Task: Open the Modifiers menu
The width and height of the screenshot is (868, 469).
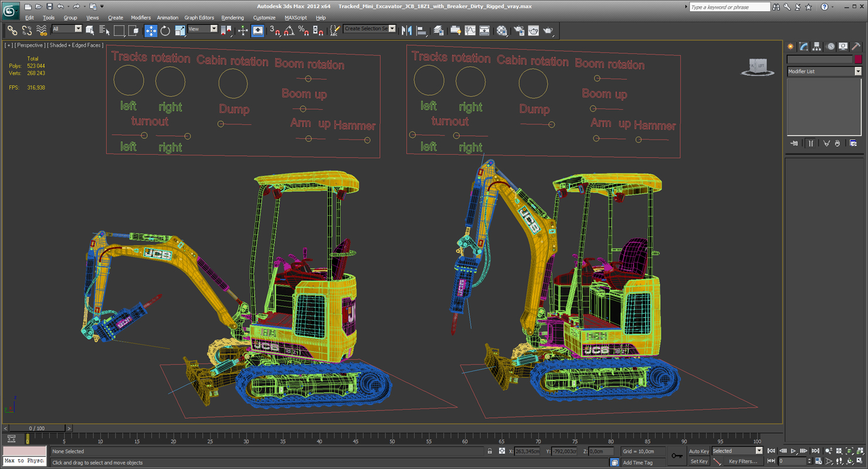Action: [x=141, y=18]
